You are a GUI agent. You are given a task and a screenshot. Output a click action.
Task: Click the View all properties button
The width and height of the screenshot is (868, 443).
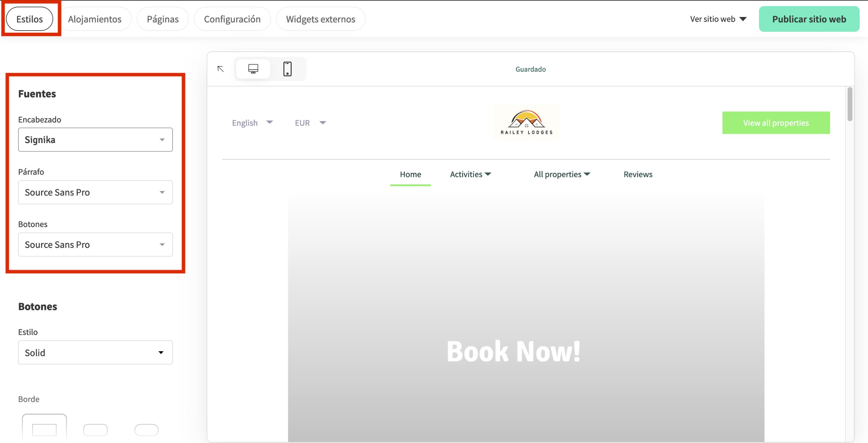(776, 123)
